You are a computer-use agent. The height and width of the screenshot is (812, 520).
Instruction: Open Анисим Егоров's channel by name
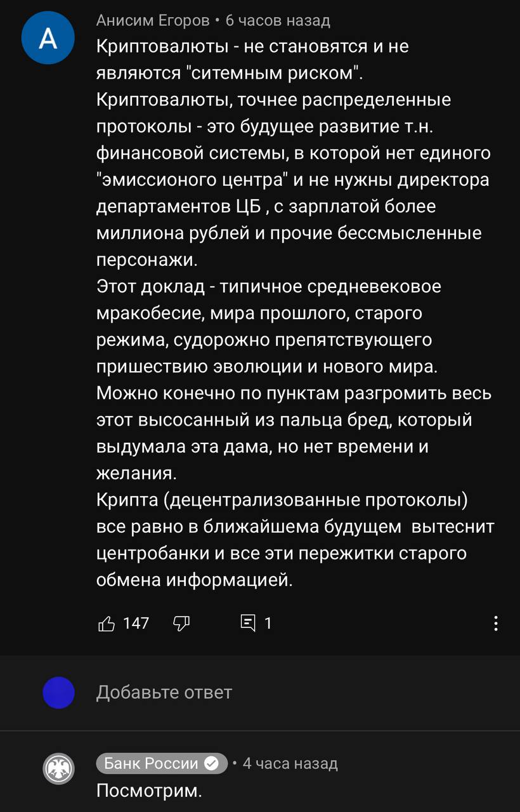(152, 20)
